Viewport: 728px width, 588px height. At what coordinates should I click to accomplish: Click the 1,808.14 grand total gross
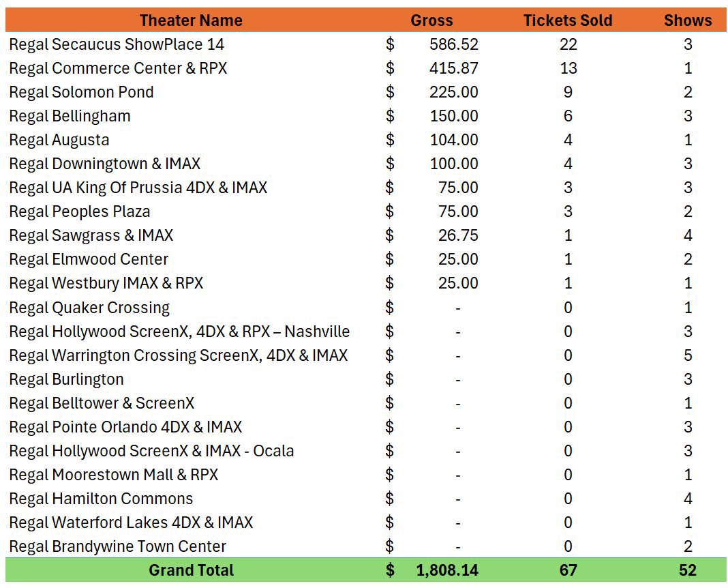click(447, 570)
